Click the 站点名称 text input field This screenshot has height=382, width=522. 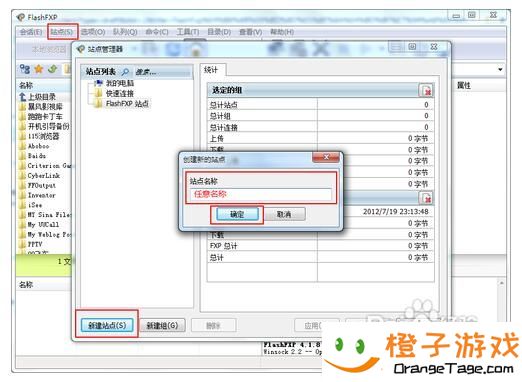[x=261, y=194]
